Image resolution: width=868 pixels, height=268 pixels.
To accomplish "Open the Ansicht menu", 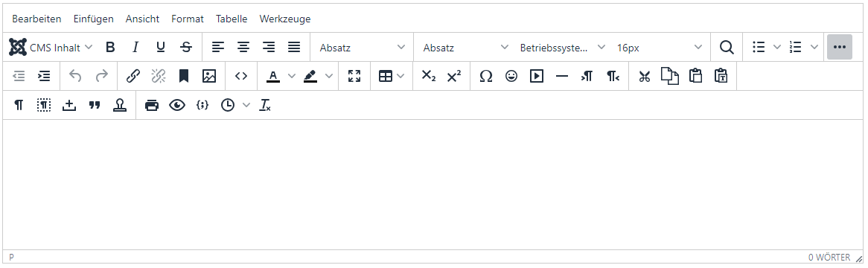I will click(142, 19).
